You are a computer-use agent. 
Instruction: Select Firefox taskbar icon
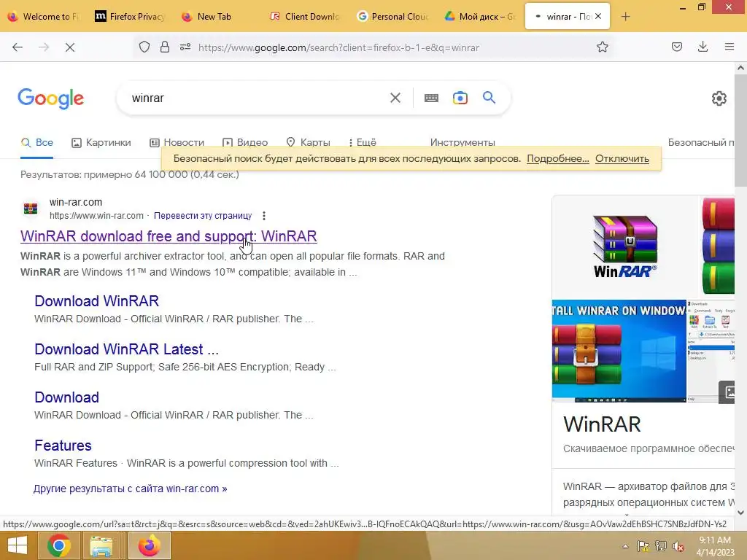(x=150, y=545)
